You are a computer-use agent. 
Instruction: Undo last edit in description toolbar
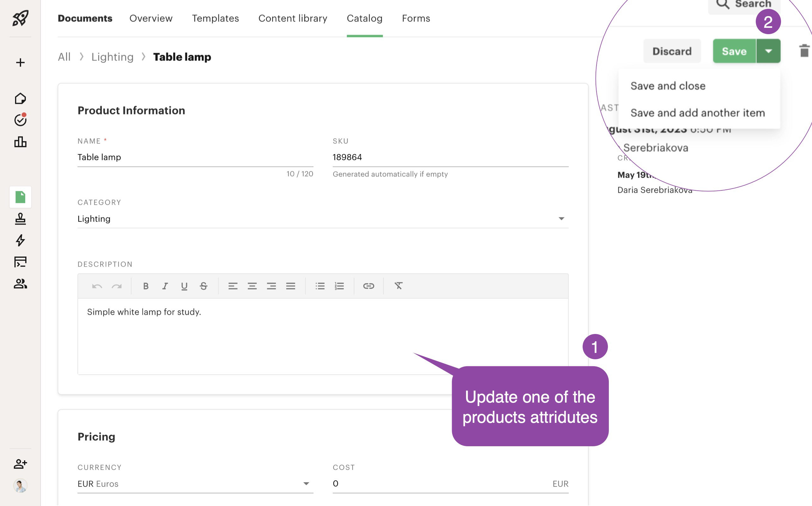tap(97, 286)
